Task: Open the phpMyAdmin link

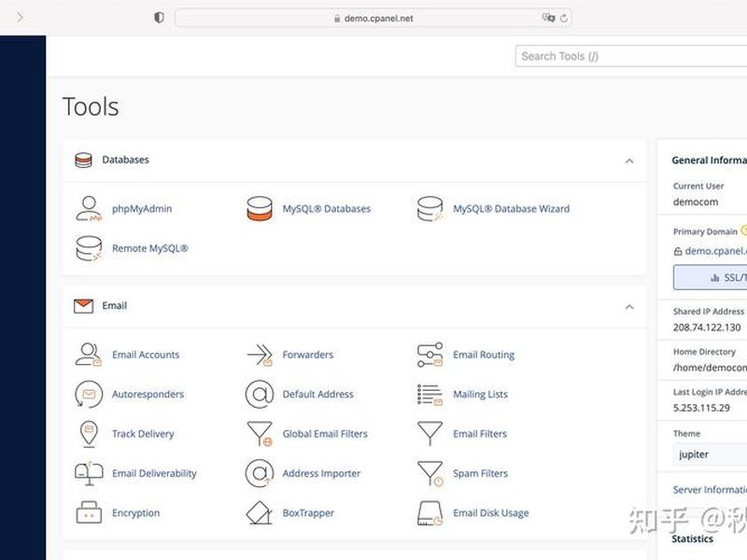Action: [142, 208]
